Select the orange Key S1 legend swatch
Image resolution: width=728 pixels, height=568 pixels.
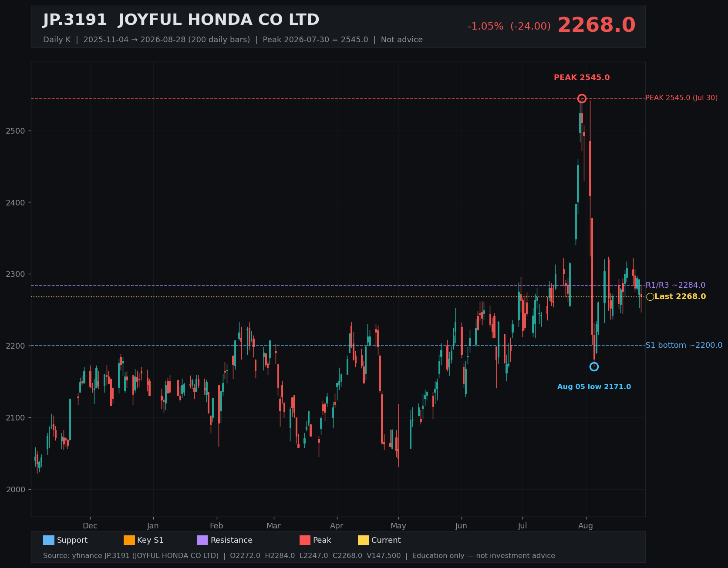click(129, 540)
